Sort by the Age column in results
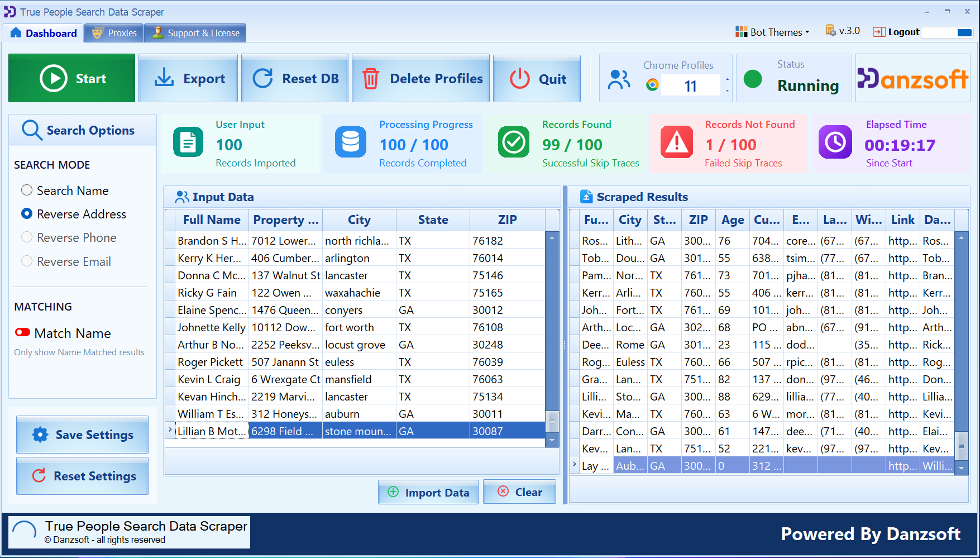980x558 pixels. pyautogui.click(x=733, y=220)
